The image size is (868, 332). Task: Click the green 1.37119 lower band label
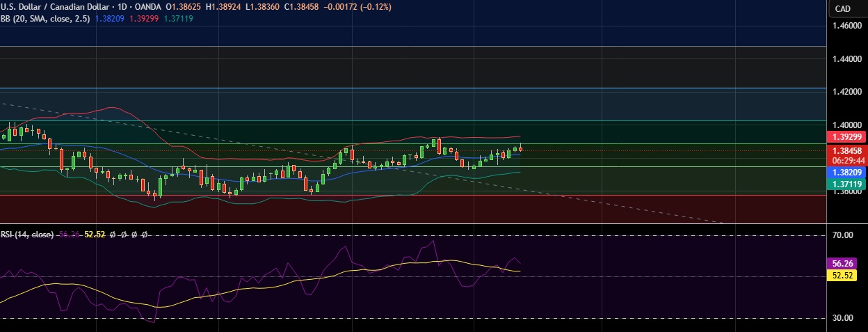(846, 184)
